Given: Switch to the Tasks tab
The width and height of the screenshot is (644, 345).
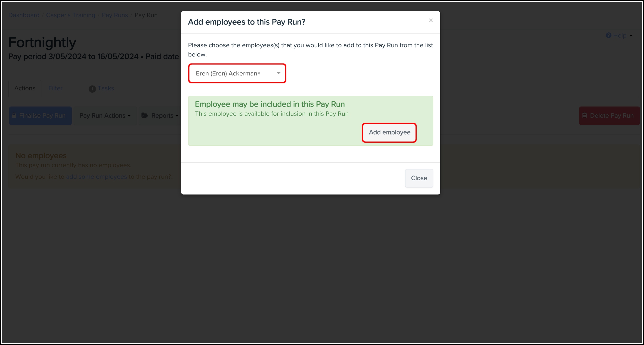Looking at the screenshot, I should coord(105,88).
